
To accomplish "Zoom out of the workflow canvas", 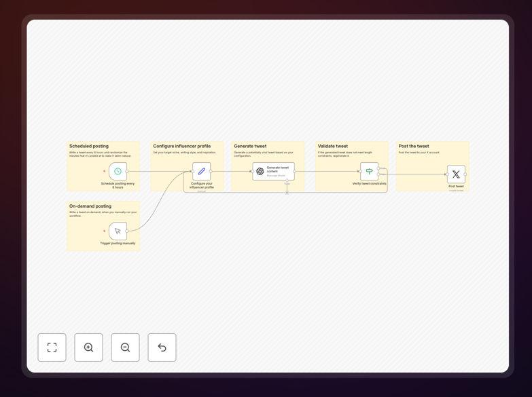I will click(x=125, y=347).
